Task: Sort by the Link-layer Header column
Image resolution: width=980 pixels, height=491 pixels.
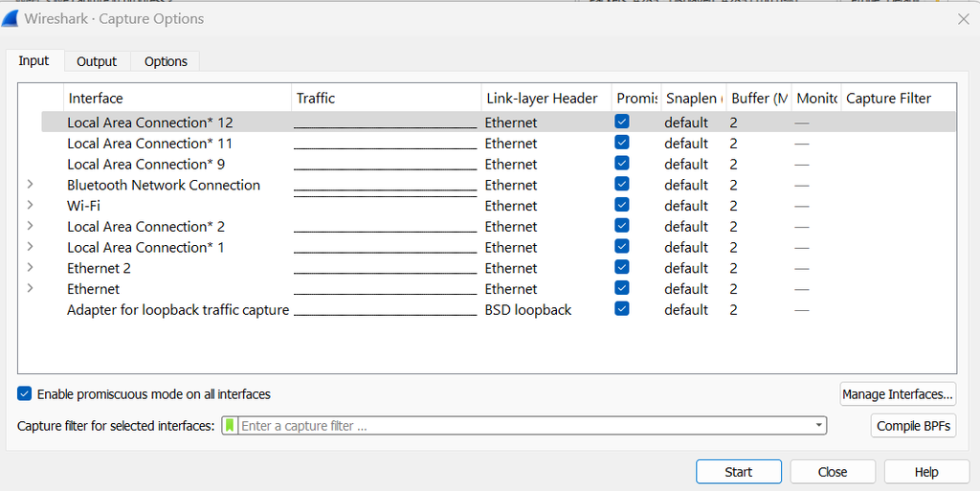Action: coord(542,98)
